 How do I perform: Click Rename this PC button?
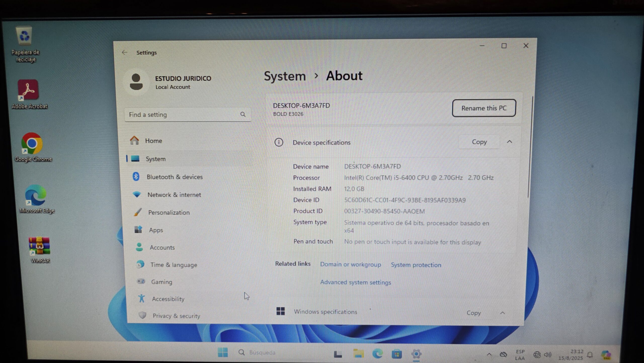tap(484, 108)
